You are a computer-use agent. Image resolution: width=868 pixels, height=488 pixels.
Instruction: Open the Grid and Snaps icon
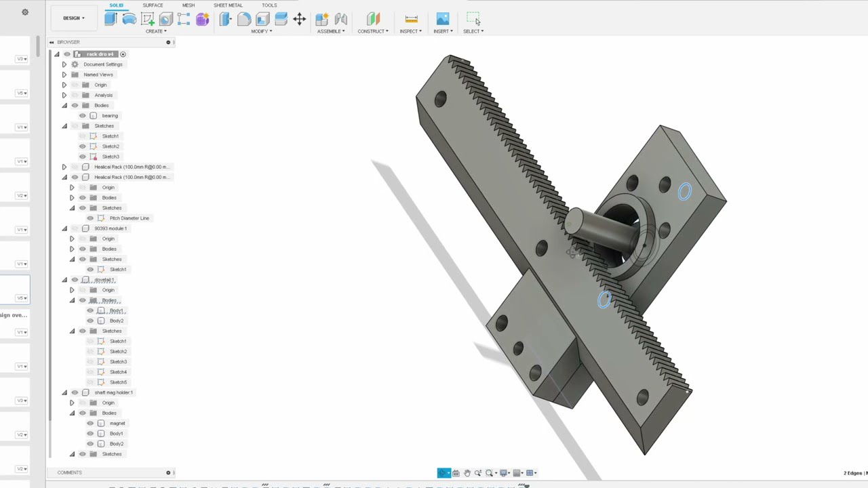518,473
